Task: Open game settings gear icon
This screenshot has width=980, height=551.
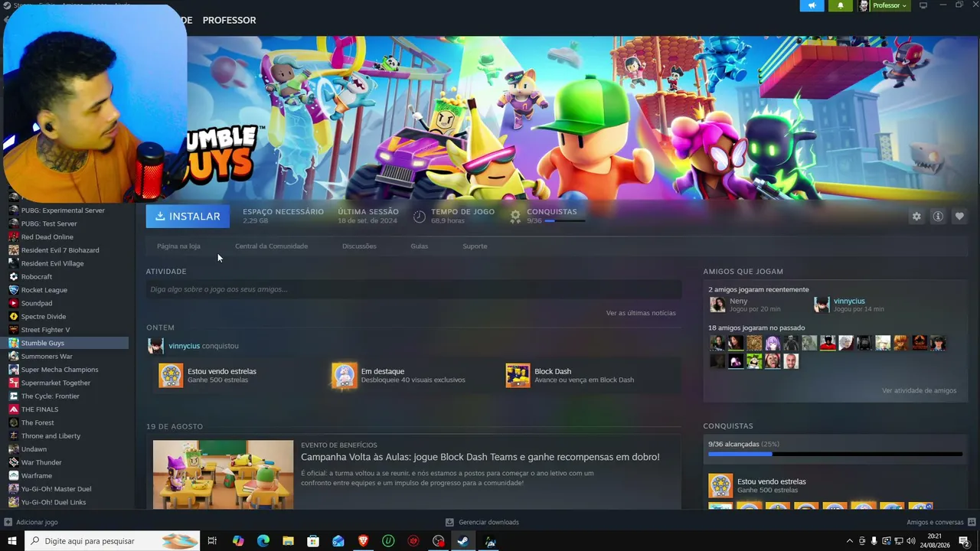Action: 916,217
